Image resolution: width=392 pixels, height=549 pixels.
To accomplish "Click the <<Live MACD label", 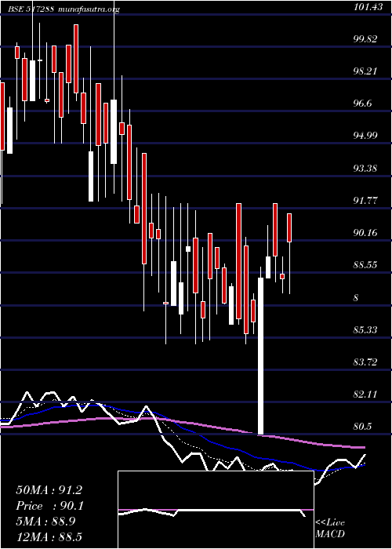I will tap(330, 529).
